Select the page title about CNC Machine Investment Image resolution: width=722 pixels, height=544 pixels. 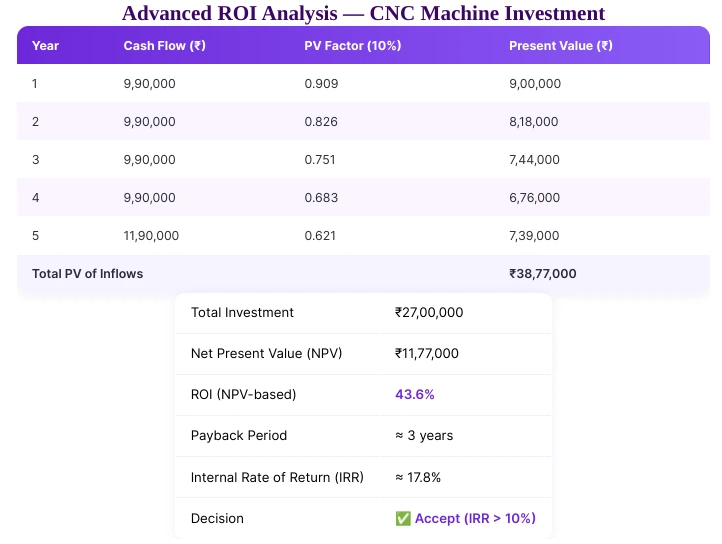pos(363,13)
